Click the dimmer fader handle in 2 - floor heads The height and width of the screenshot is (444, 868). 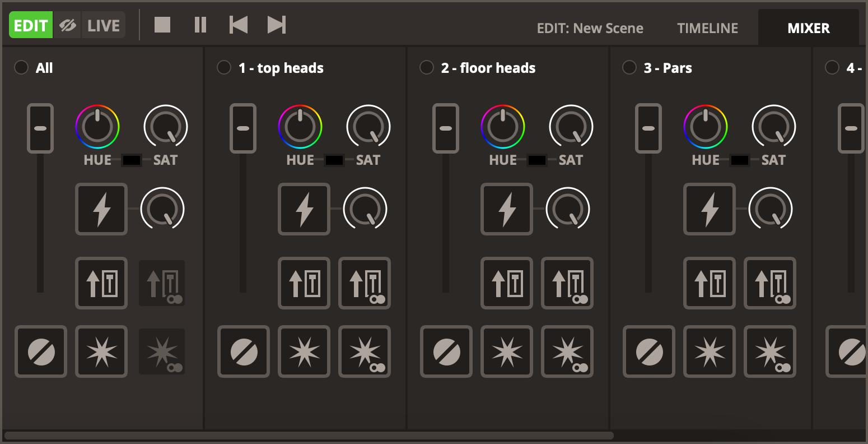[446, 128]
